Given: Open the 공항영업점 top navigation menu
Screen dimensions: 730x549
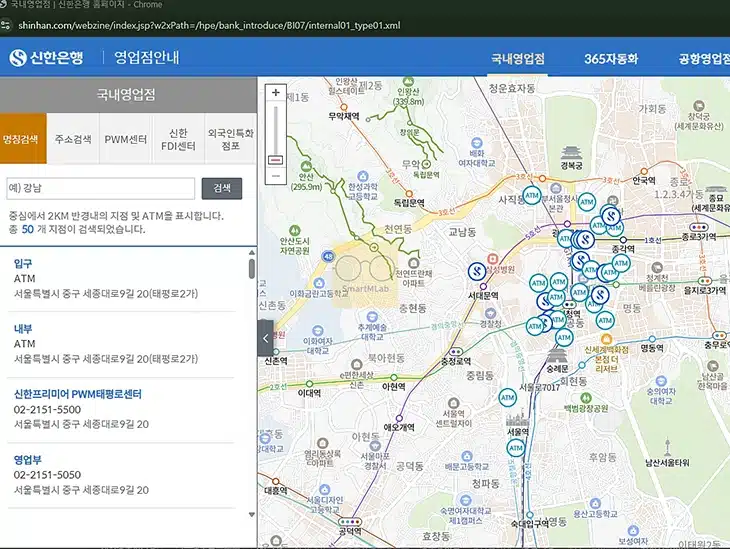Looking at the screenshot, I should 703,59.
